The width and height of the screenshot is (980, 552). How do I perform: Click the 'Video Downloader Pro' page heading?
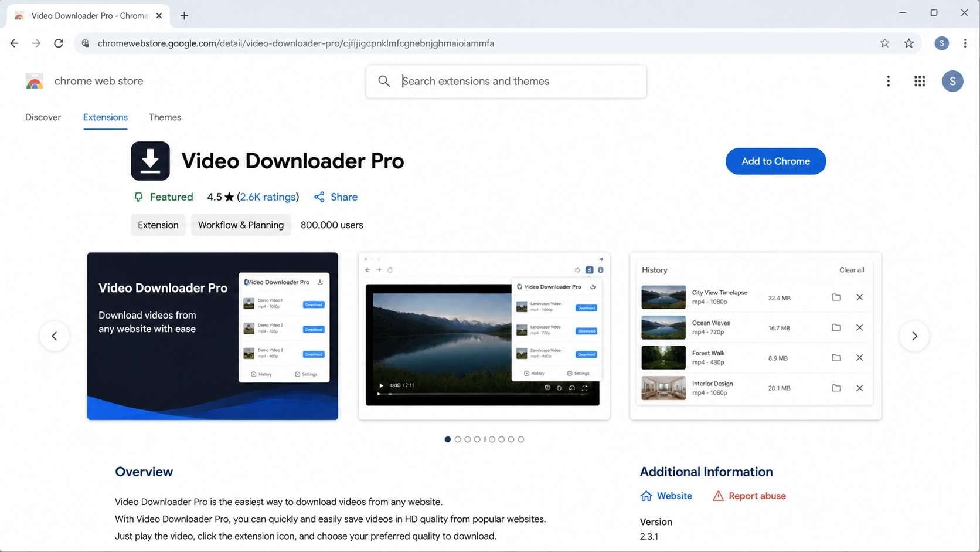coord(292,161)
